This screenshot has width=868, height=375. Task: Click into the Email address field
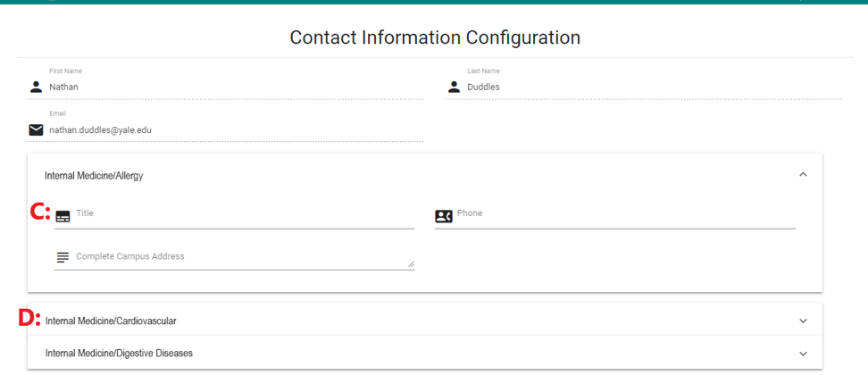(232, 130)
